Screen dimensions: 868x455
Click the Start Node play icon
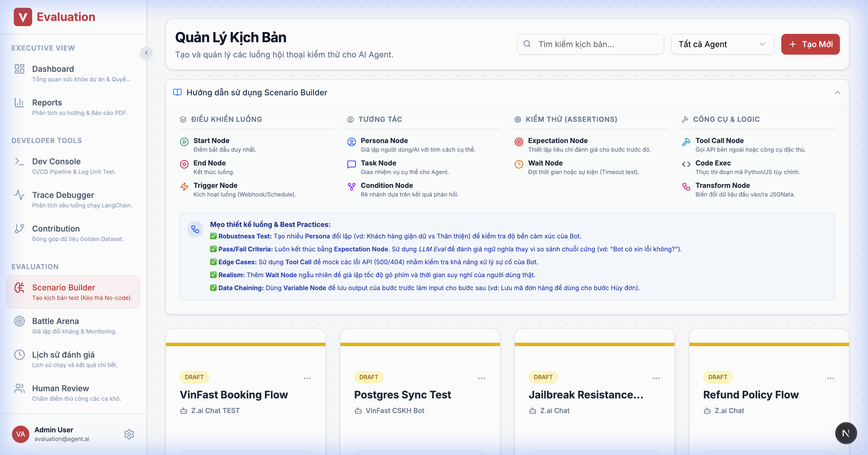click(x=184, y=142)
